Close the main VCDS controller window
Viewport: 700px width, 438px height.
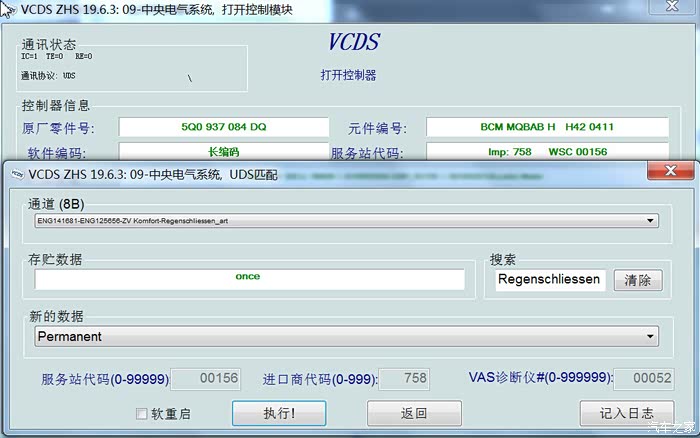(x=669, y=7)
